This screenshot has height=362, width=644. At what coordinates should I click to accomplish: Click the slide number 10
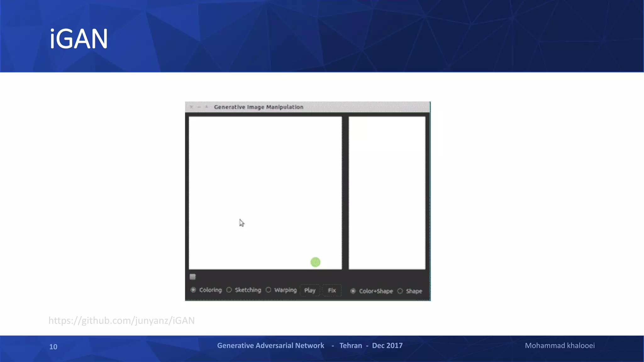coord(53,347)
